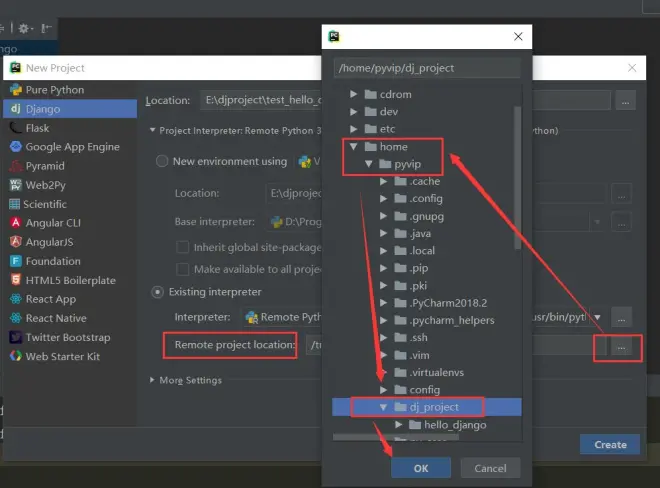660x488 pixels.
Task: Click Cancel in folder dialog
Action: point(490,468)
